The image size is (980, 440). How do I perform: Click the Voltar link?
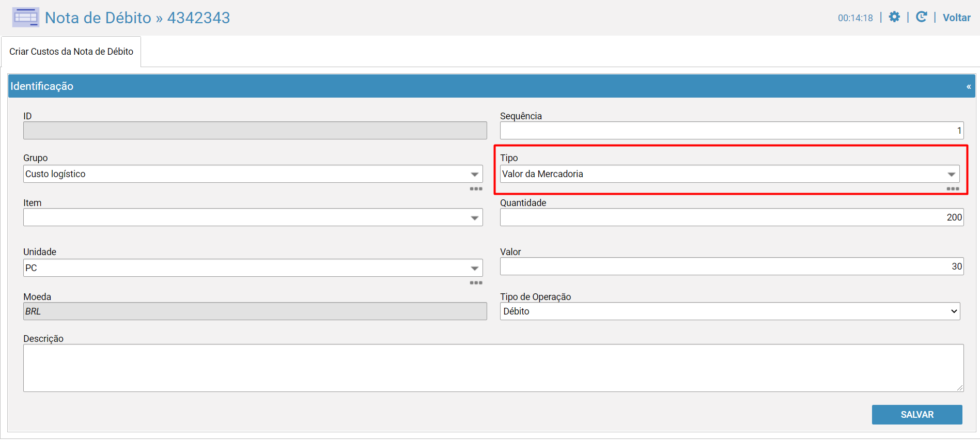(x=956, y=18)
